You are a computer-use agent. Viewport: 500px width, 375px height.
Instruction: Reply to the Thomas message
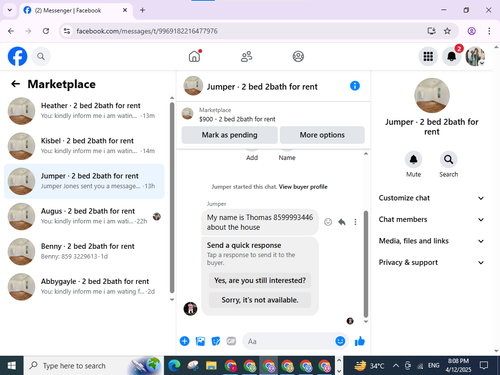[342, 222]
